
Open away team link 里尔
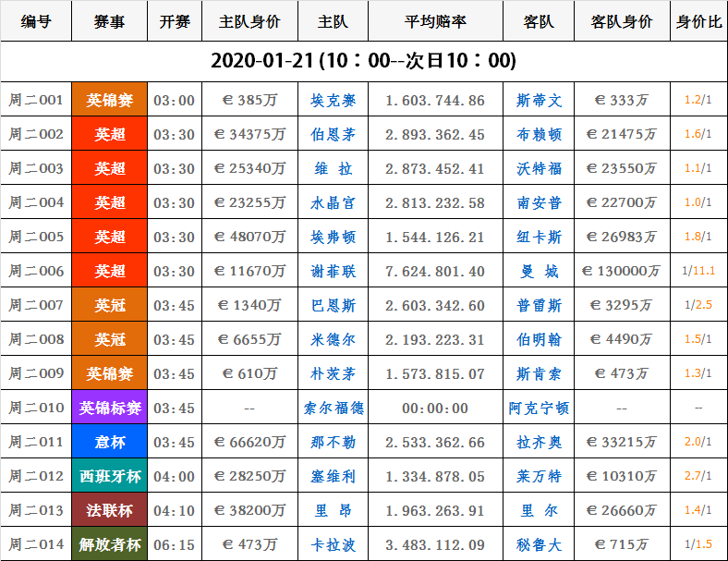pyautogui.click(x=539, y=510)
